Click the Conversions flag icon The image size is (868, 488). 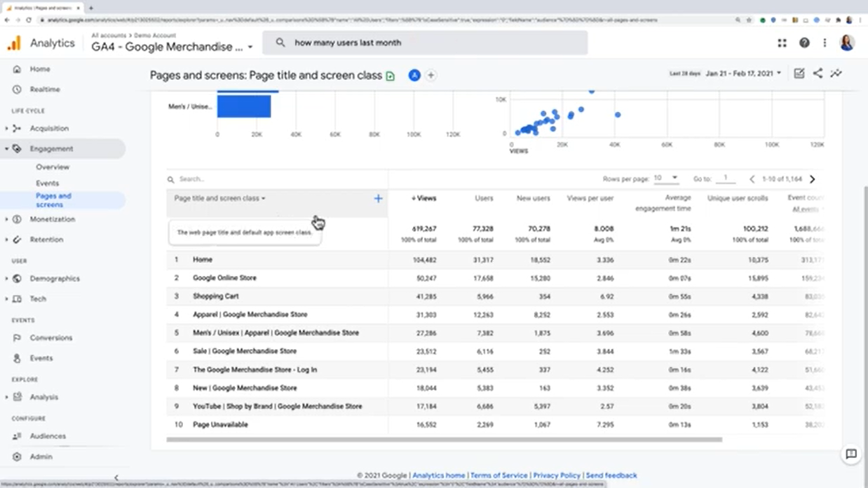[17, 338]
